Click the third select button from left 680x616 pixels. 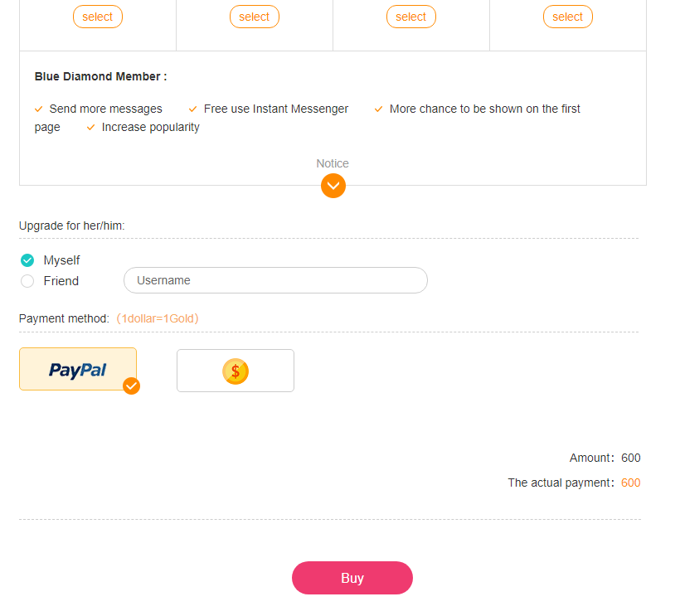click(x=411, y=17)
